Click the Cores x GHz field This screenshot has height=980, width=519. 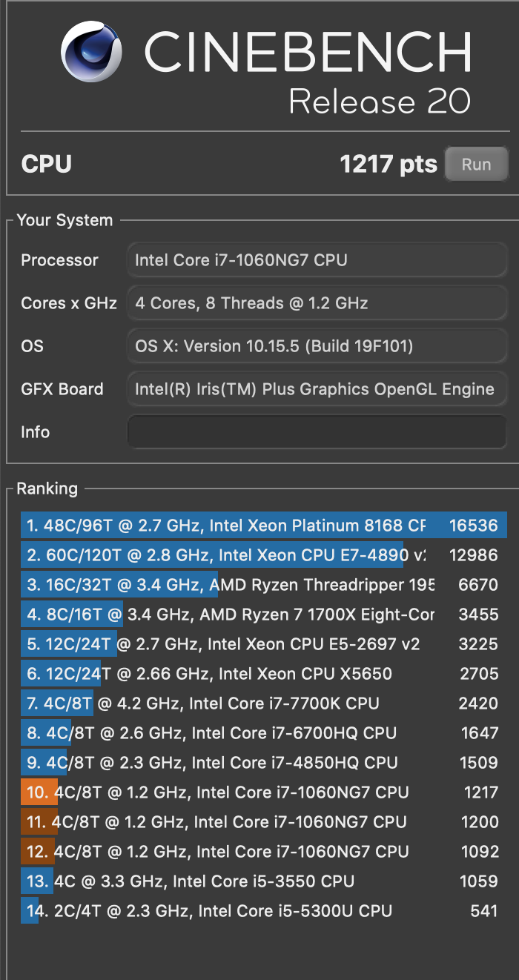(x=317, y=303)
